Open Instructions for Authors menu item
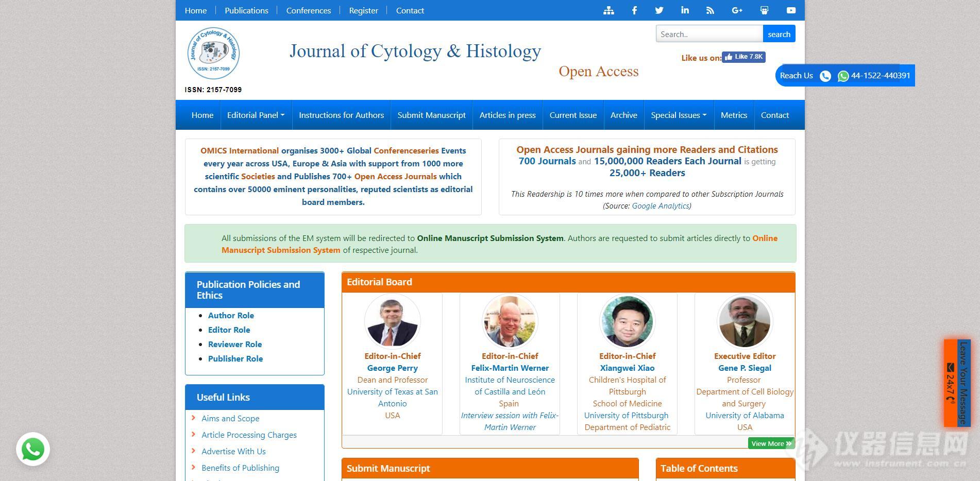Viewport: 980px width, 481px height. [342, 115]
